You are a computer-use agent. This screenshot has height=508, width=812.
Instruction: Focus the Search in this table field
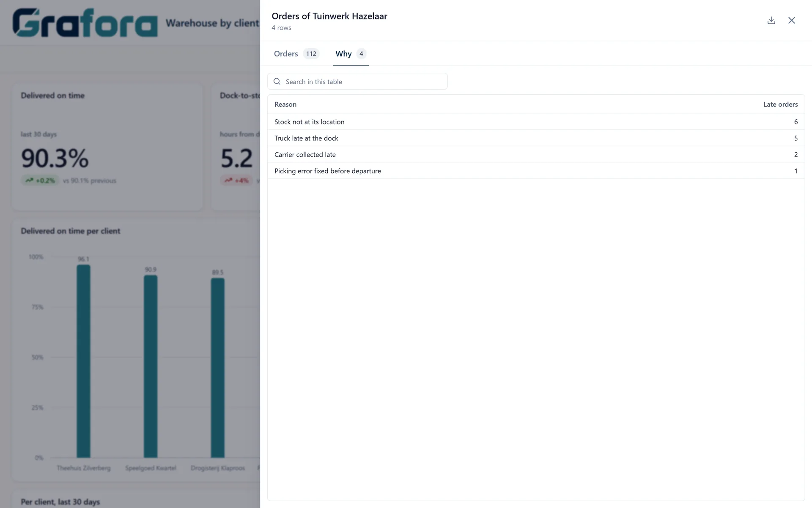tap(357, 81)
